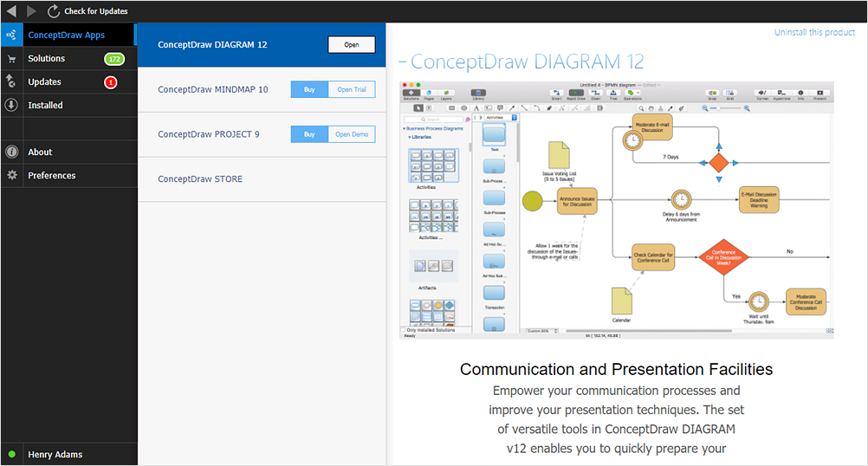The image size is (868, 466).
Task: Click the Uninstall this product link
Action: pyautogui.click(x=814, y=33)
